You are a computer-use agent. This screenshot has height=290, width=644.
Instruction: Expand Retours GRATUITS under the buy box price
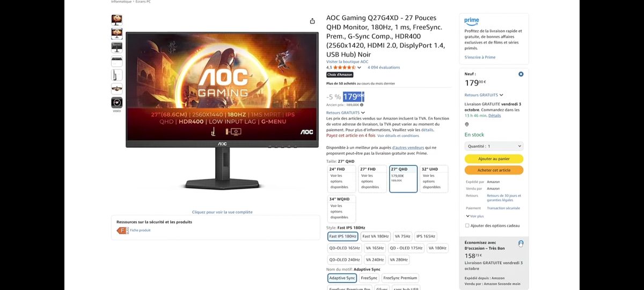(484, 95)
